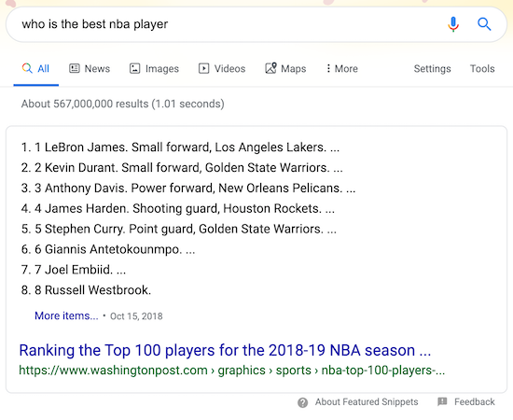Screen dimensions: 513x420
Task: Switch to the News tab
Action: (90, 69)
